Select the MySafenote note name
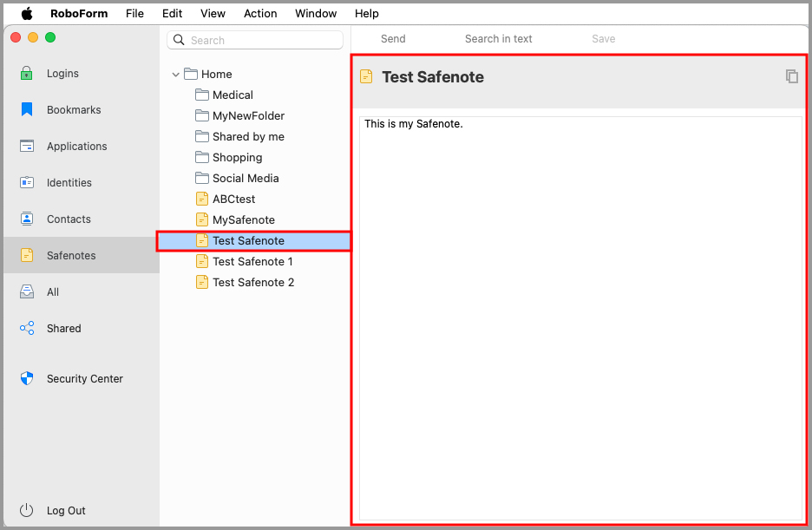The width and height of the screenshot is (812, 530). [244, 219]
